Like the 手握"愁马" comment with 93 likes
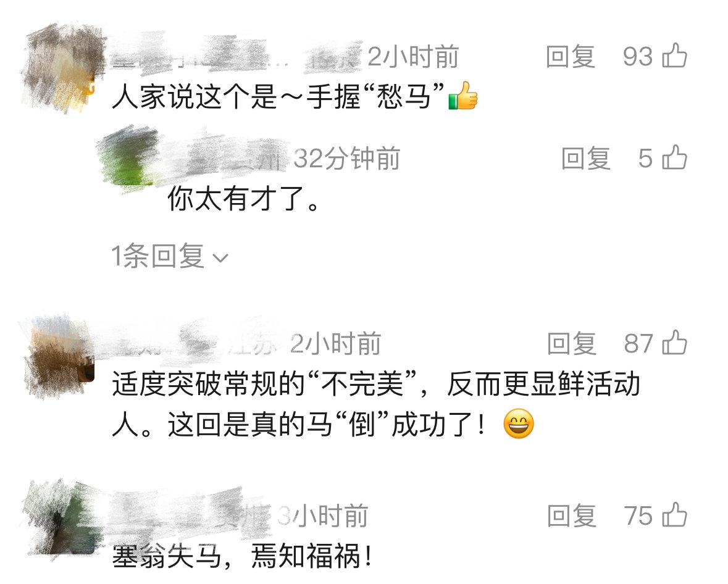The height and width of the screenshot is (584, 728). (x=674, y=56)
